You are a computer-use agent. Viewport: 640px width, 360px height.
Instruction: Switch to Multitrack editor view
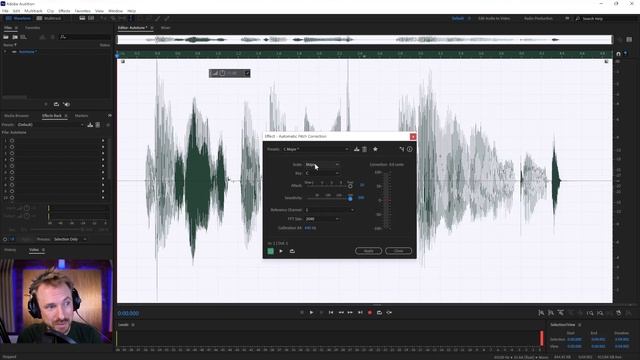coord(49,18)
